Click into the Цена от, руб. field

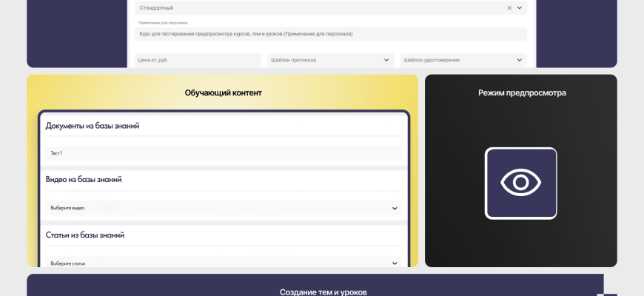(x=197, y=60)
